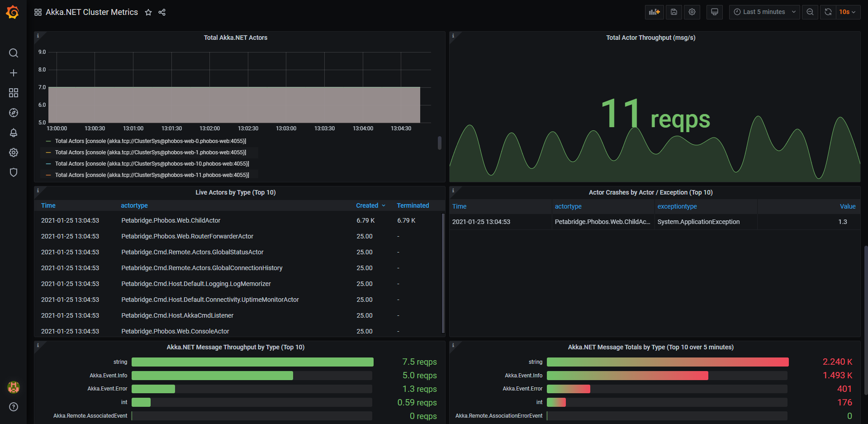Sort Actor Crashes table by Value

pos(848,206)
